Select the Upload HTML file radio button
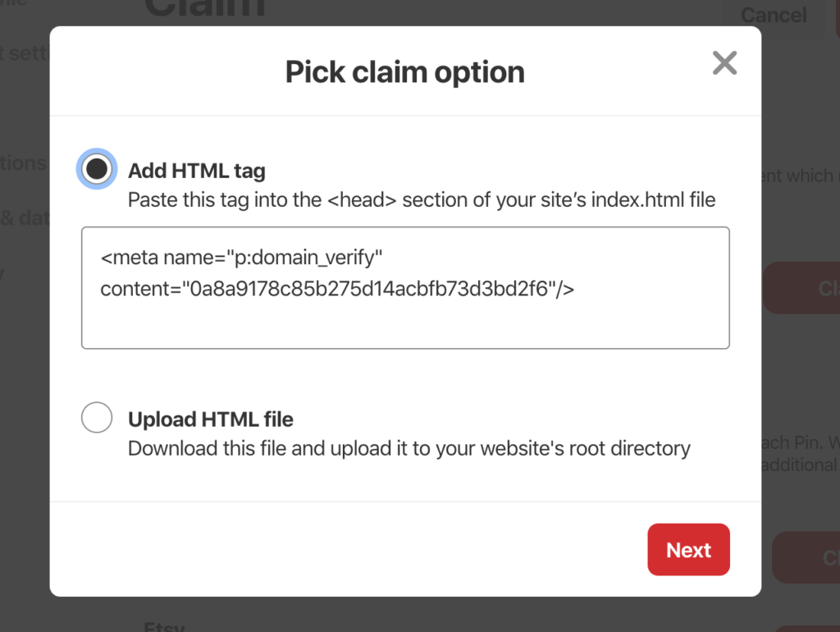 pos(97,418)
